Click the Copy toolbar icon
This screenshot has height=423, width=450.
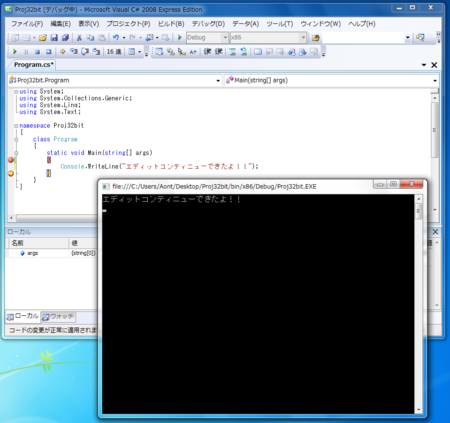pyautogui.click(x=90, y=38)
